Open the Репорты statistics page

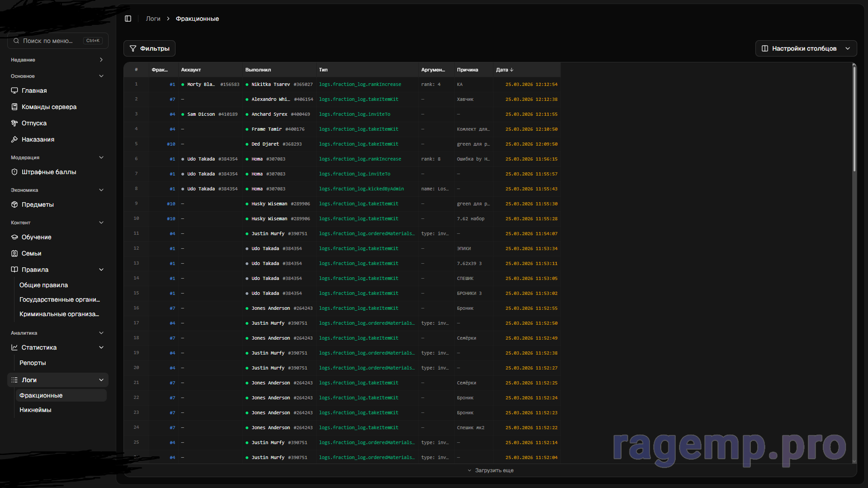(33, 363)
